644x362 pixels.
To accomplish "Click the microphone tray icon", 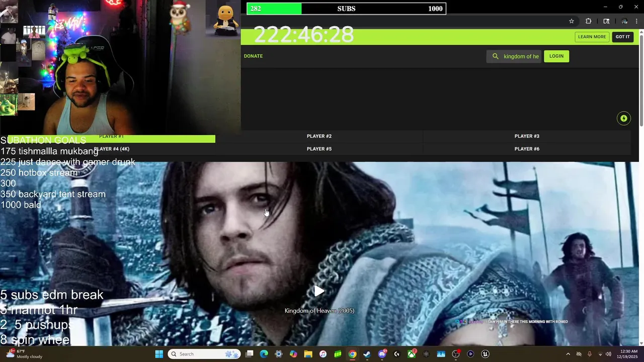I will point(589,354).
